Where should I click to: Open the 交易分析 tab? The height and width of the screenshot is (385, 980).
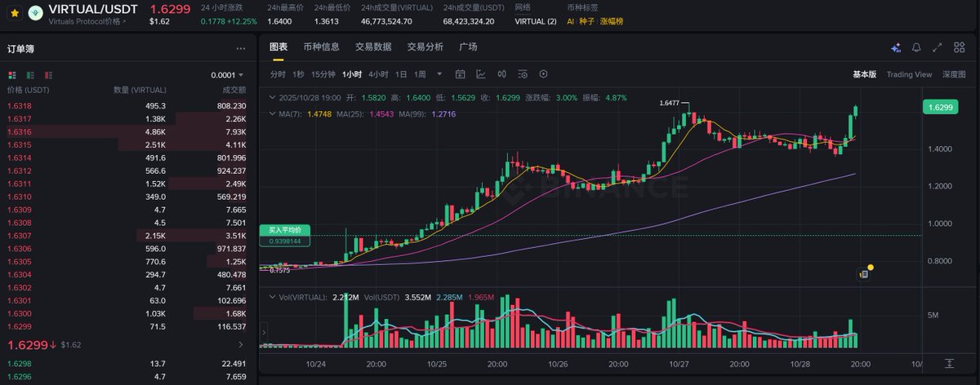click(425, 47)
